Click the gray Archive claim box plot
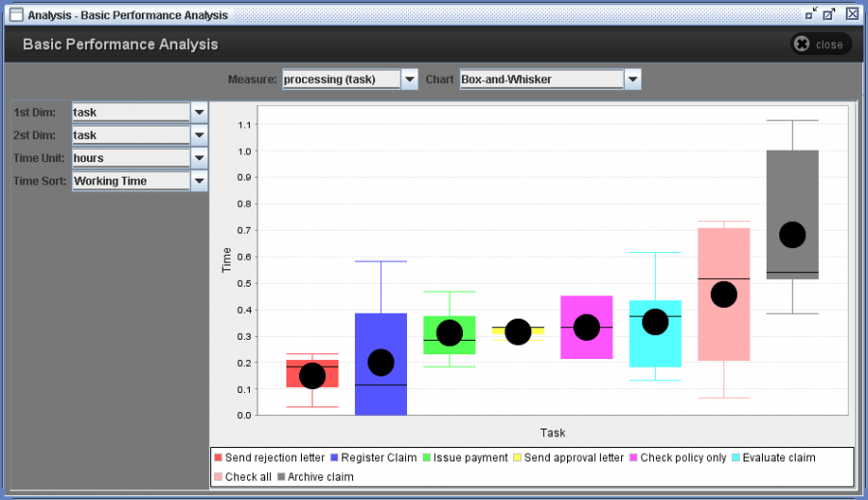 pos(792,193)
